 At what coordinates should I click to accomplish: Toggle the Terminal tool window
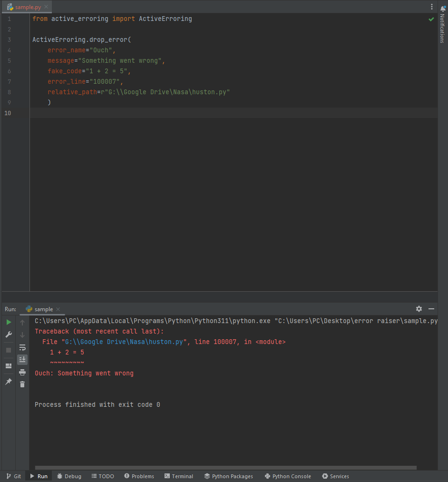[x=179, y=476]
